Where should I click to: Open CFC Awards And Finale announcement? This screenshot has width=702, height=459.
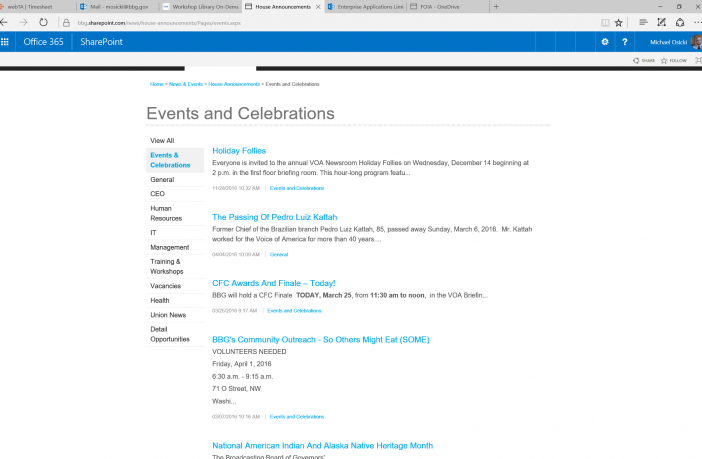point(274,283)
